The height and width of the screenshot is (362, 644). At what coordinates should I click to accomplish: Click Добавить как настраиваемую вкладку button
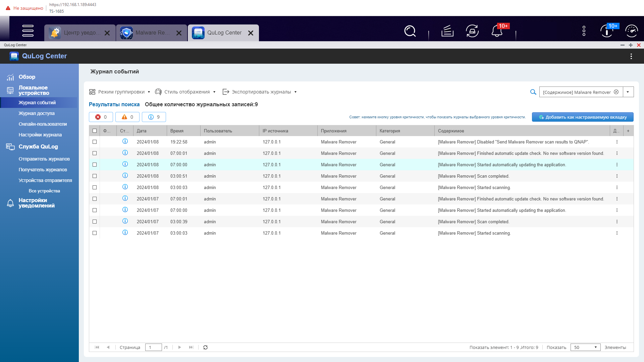pos(583,117)
